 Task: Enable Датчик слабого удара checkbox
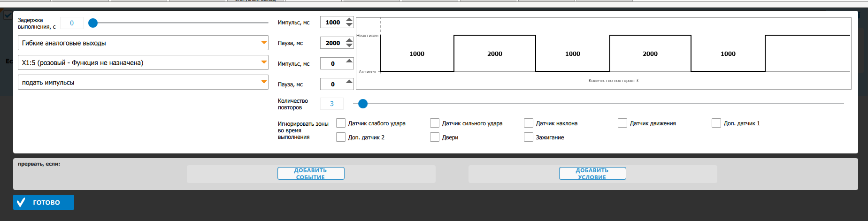(x=341, y=123)
